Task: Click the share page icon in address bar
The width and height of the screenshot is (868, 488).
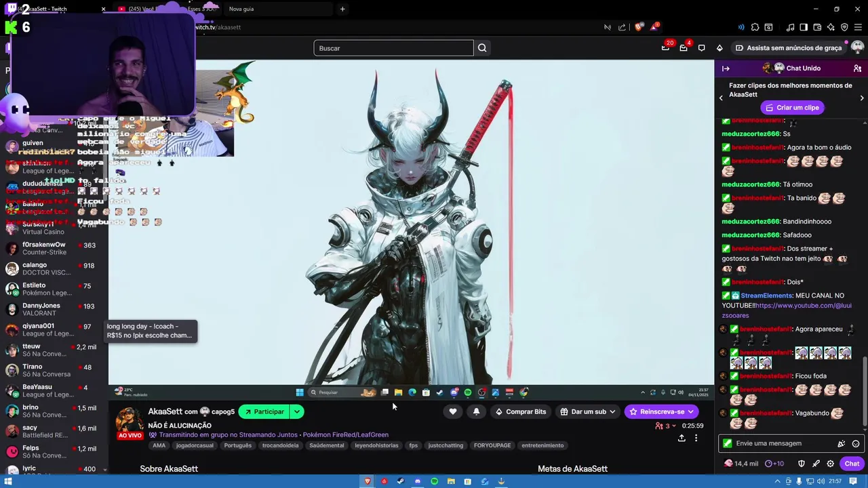Action: tap(623, 27)
